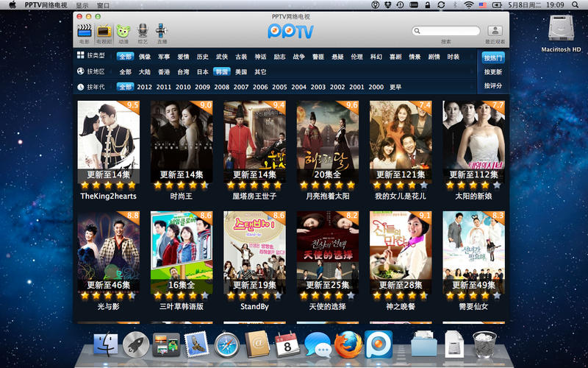Open 神之晚餐 poster thumbnail
Screen dimensions: 588x368
(401, 252)
